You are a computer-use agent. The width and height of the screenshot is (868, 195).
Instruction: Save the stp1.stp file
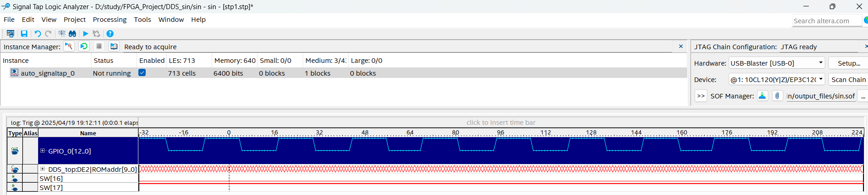[x=24, y=34]
